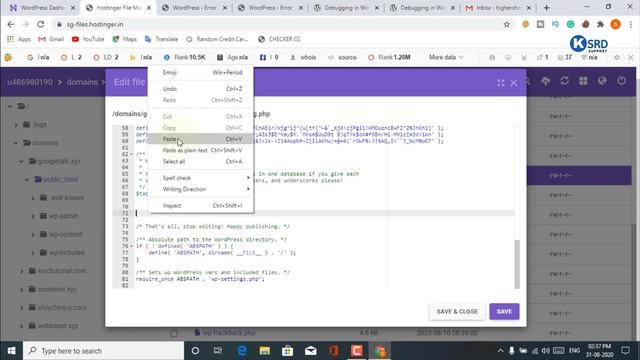This screenshot has width=640, height=360.
Task: Open the domains breadcrumb link
Action: point(82,82)
